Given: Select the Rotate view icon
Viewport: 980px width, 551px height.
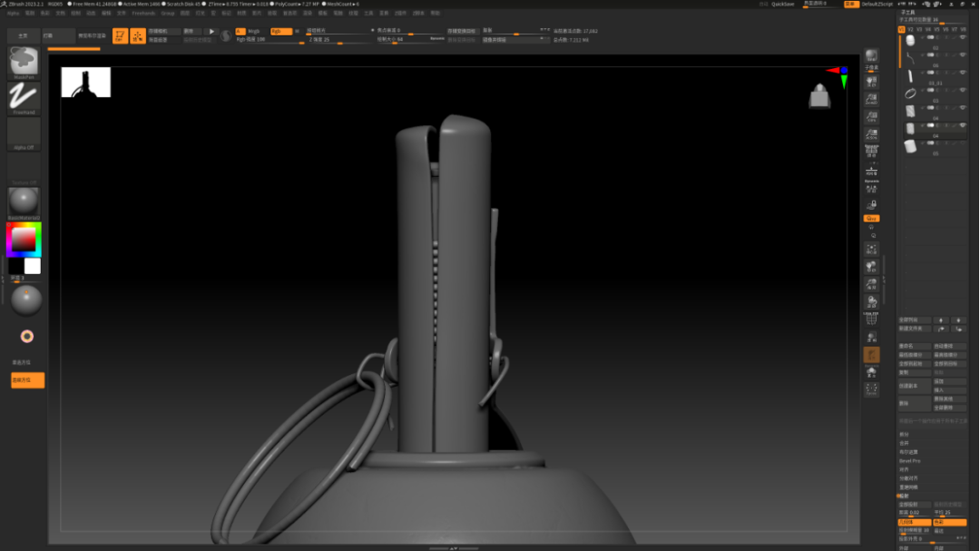Looking at the screenshot, I should click(871, 302).
